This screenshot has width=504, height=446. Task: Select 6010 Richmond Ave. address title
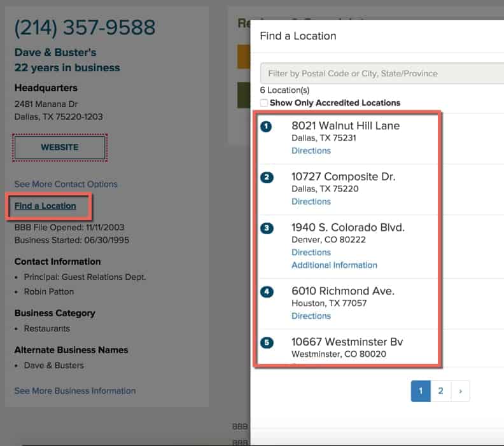[x=342, y=291]
